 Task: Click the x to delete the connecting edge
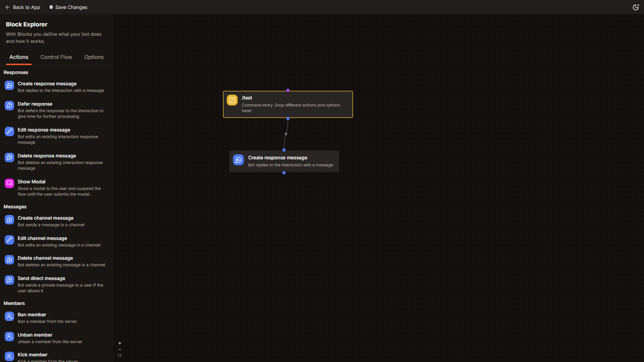tap(286, 134)
